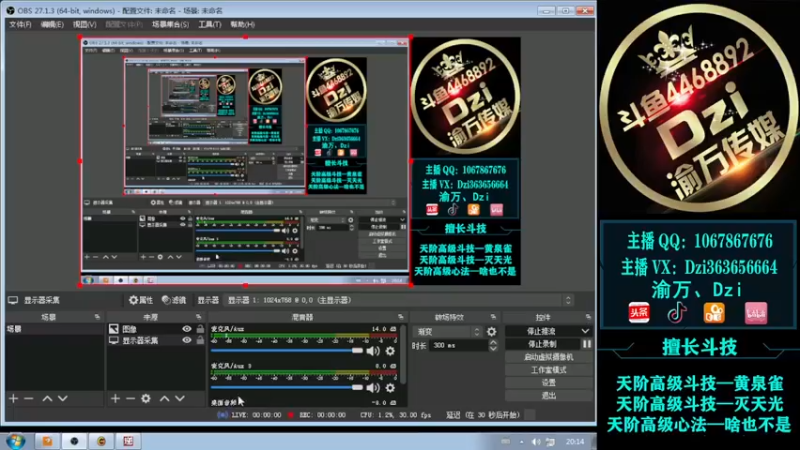This screenshot has height=450, width=800.
Task: Show hidden tray icons arrow on taskbar
Action: pos(521,442)
